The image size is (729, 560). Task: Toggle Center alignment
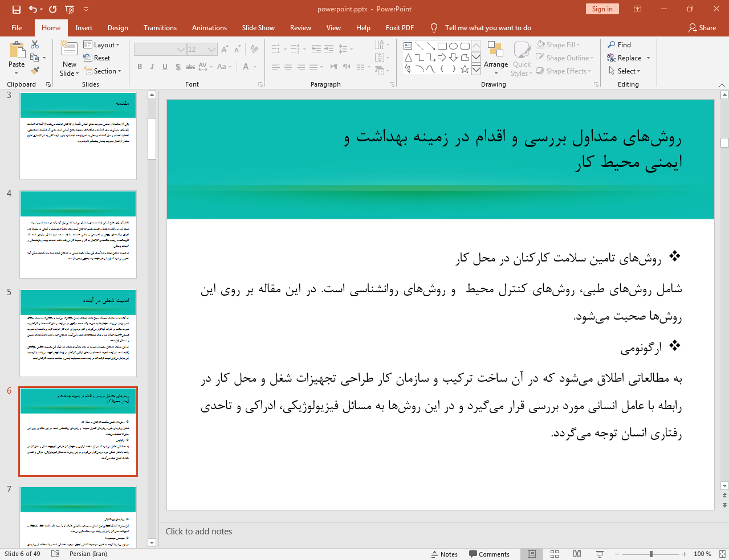click(x=288, y=67)
